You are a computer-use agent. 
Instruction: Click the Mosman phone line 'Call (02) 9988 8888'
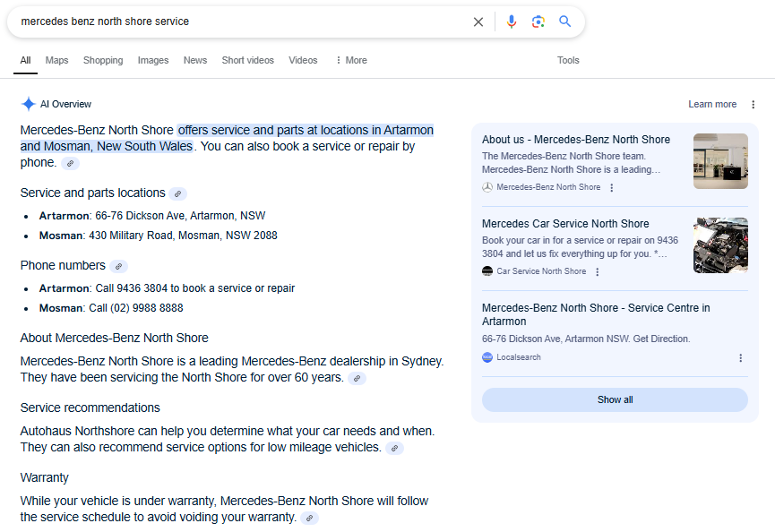click(x=136, y=308)
